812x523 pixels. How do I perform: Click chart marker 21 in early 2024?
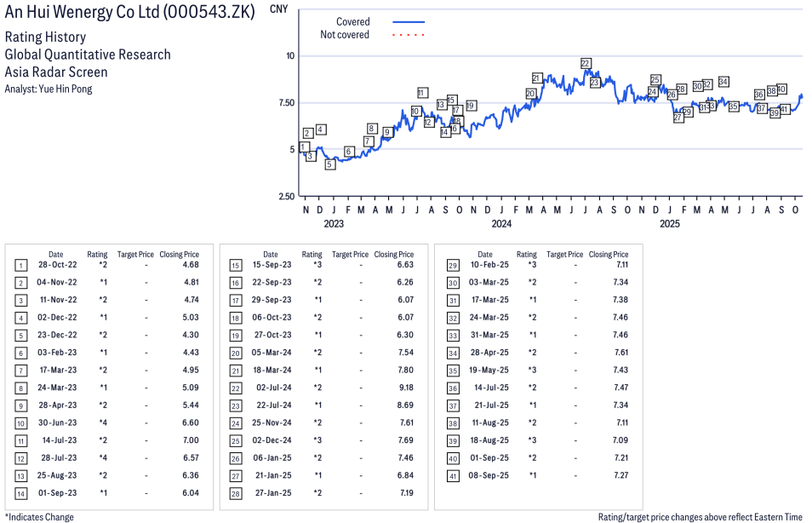click(x=537, y=78)
